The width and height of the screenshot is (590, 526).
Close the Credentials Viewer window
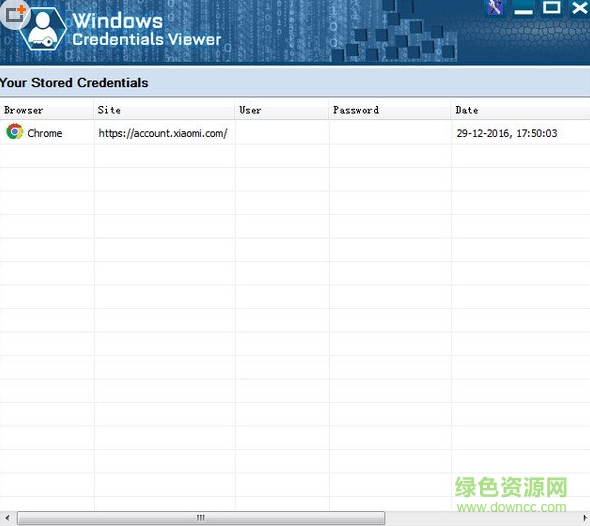tap(579, 8)
